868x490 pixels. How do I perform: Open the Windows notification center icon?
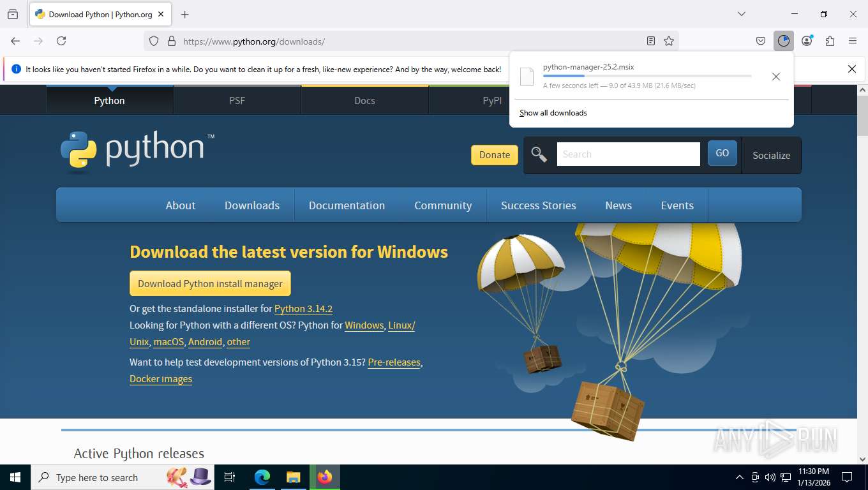tap(847, 477)
